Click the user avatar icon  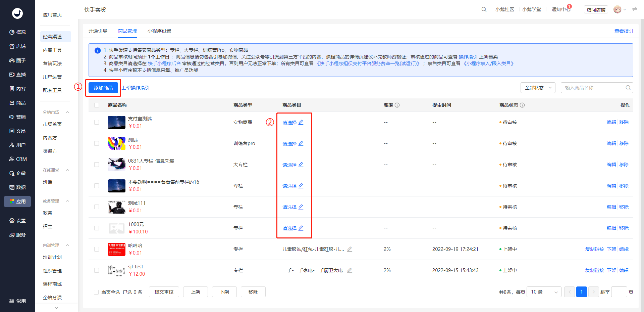tap(617, 9)
